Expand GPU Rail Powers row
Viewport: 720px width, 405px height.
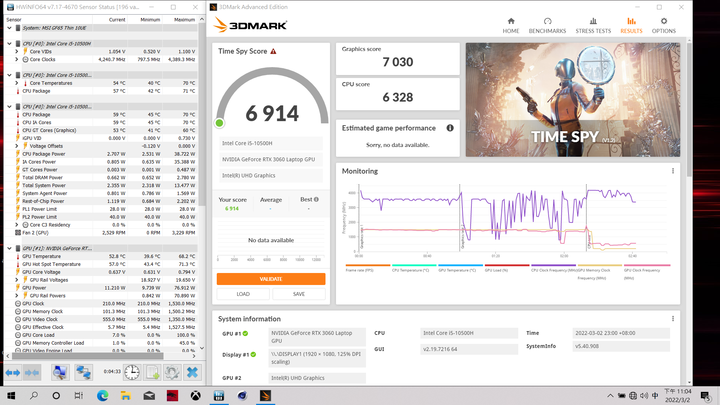pos(17,296)
